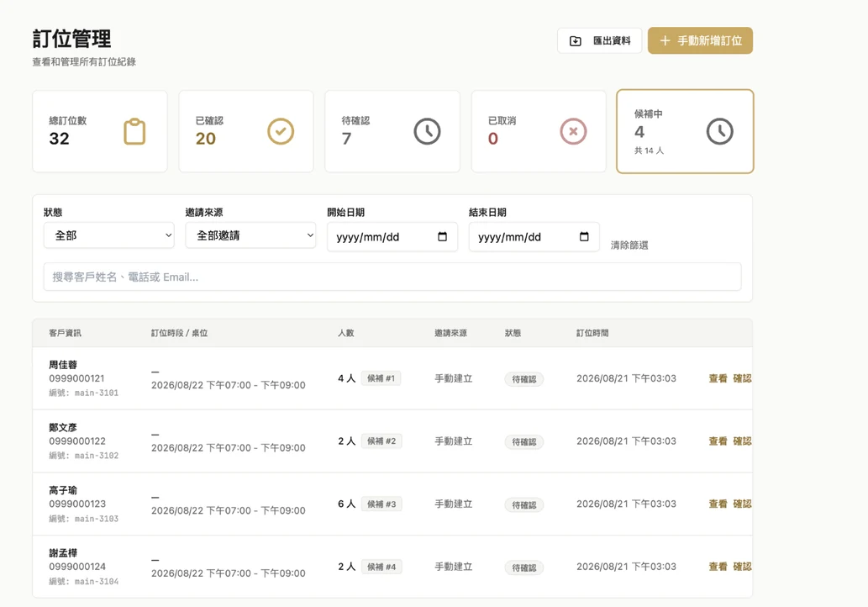Viewport: 868px width, 607px height.
Task: Click the 候補 #3 badge
Action: coord(381,504)
